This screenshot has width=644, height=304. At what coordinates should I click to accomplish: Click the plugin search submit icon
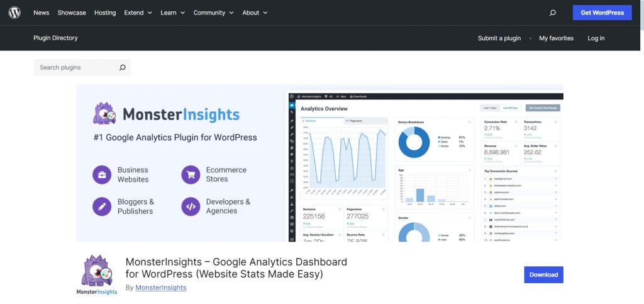(122, 68)
